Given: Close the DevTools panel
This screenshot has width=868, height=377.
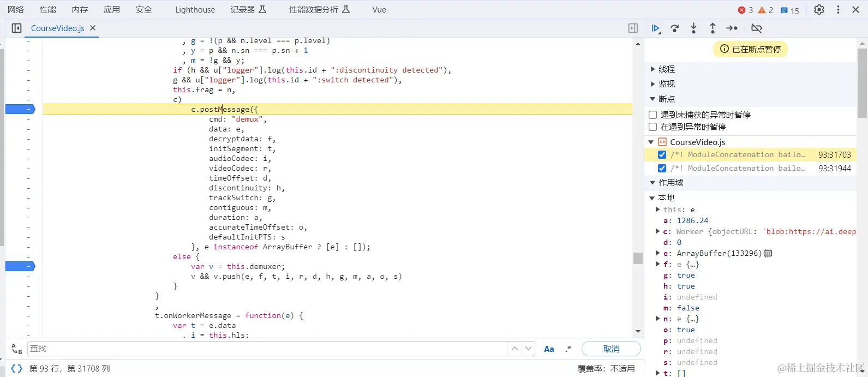Looking at the screenshot, I should click(856, 10).
